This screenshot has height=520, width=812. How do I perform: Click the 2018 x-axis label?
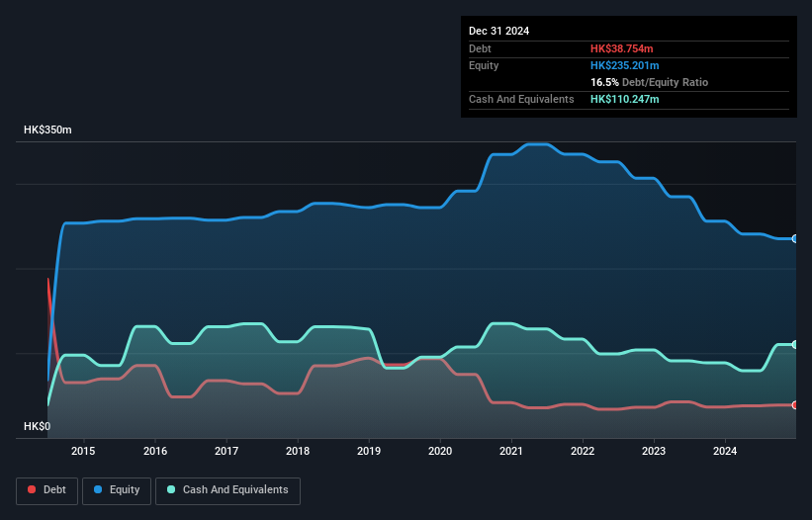coord(298,451)
